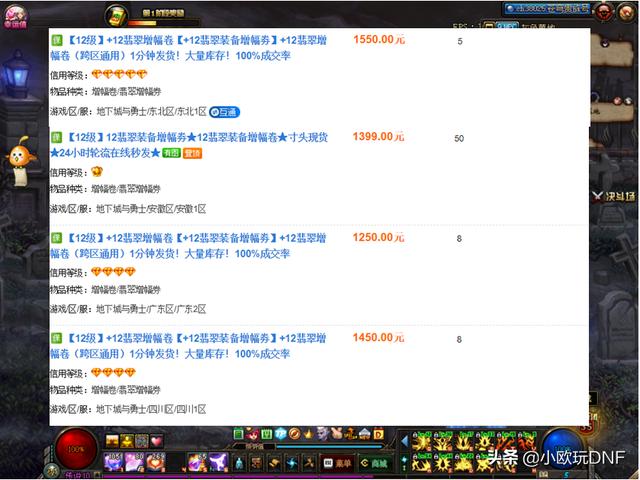Click the 1550.00元 price text
The height and width of the screenshot is (480, 640).
point(379,41)
